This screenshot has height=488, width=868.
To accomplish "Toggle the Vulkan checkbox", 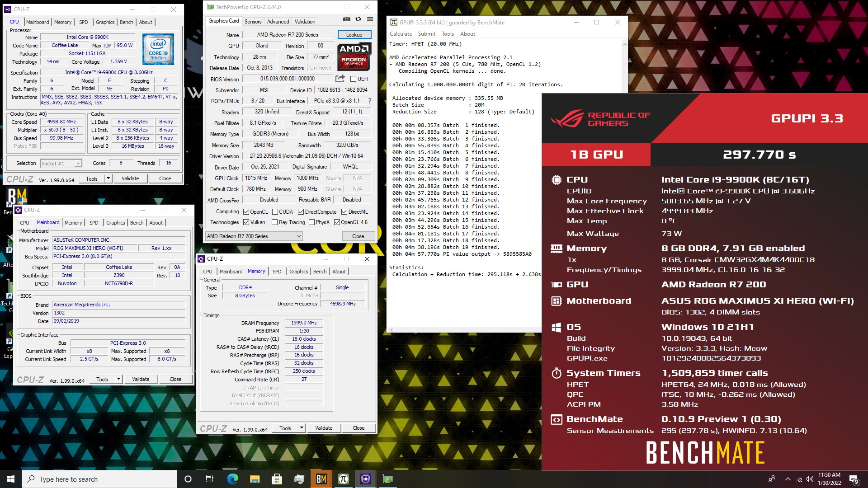I will pyautogui.click(x=246, y=222).
